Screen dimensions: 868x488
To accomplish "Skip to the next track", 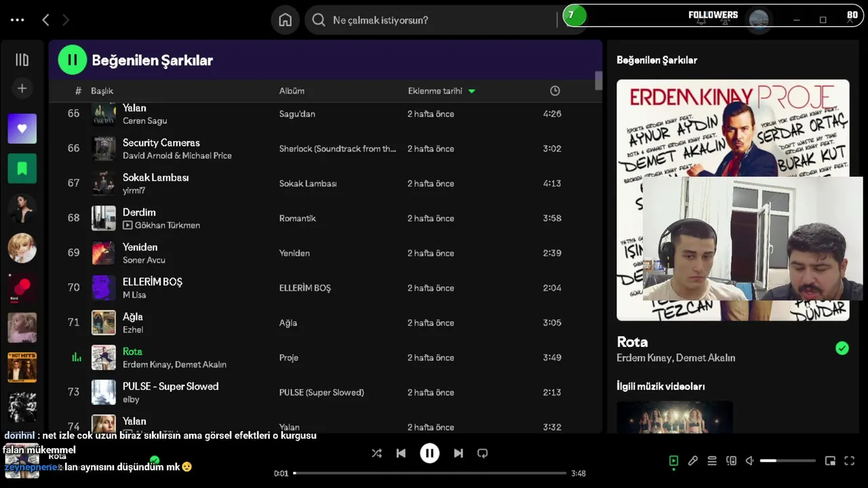I will coord(458,453).
